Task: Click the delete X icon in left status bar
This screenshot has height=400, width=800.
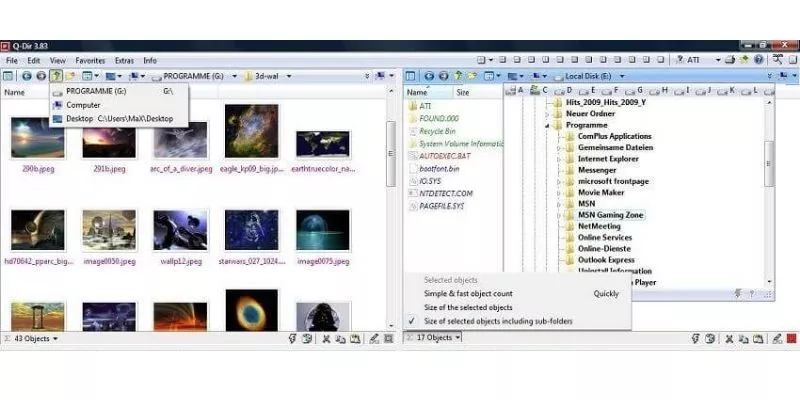Action: (x=326, y=339)
